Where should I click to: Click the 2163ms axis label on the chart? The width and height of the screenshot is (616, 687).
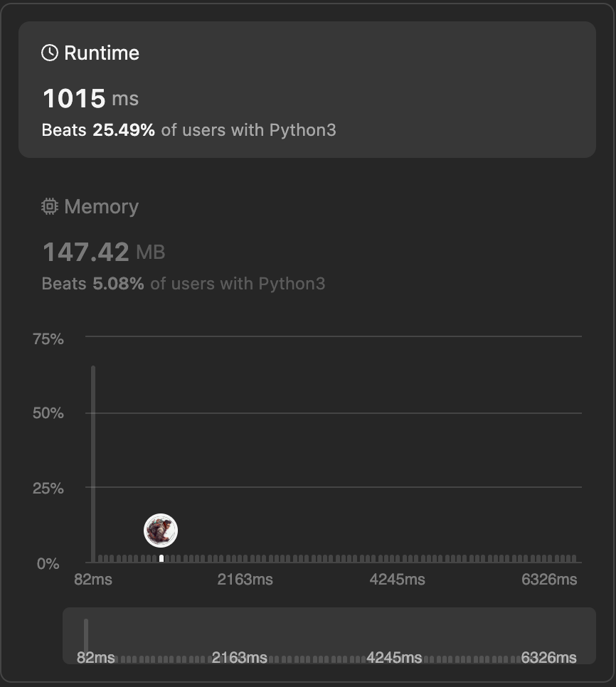point(245,580)
